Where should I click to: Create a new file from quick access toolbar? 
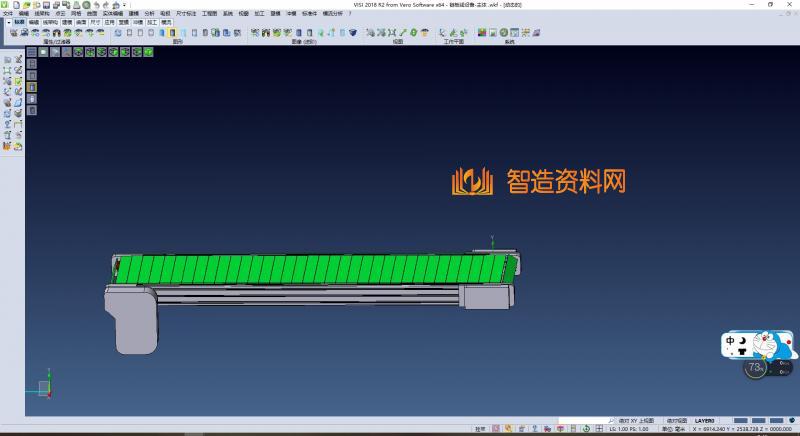[x=16, y=5]
